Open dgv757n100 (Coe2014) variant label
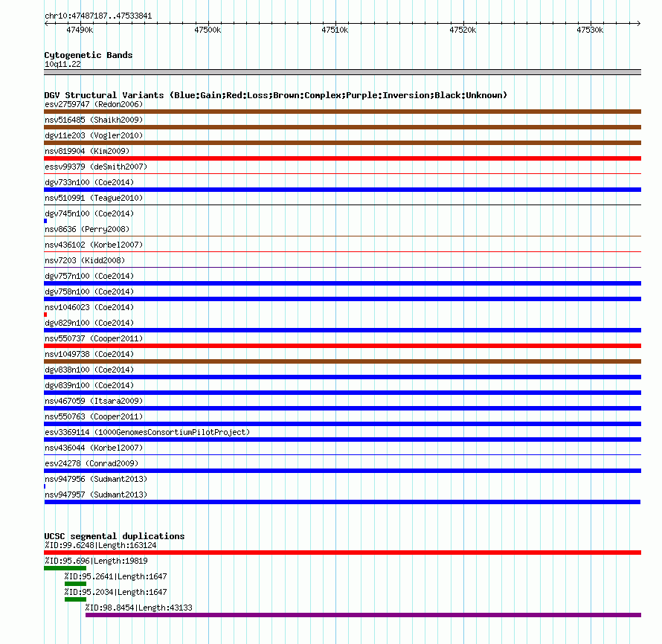This screenshot has height=644, width=662. 89,276
